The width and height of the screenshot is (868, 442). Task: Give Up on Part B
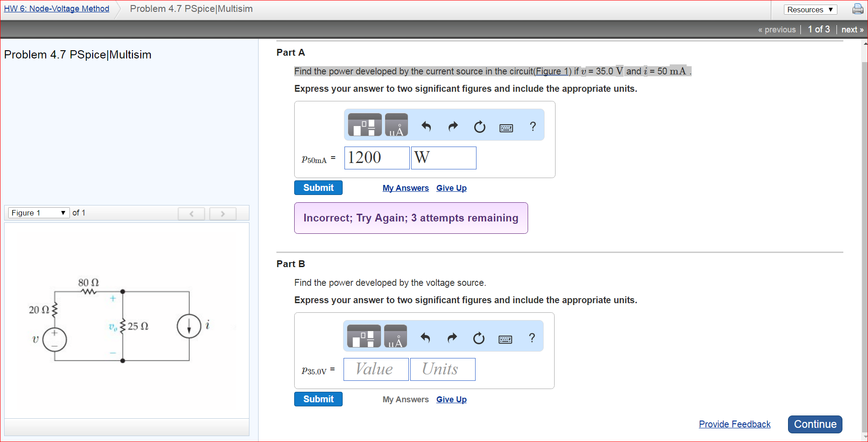click(451, 399)
